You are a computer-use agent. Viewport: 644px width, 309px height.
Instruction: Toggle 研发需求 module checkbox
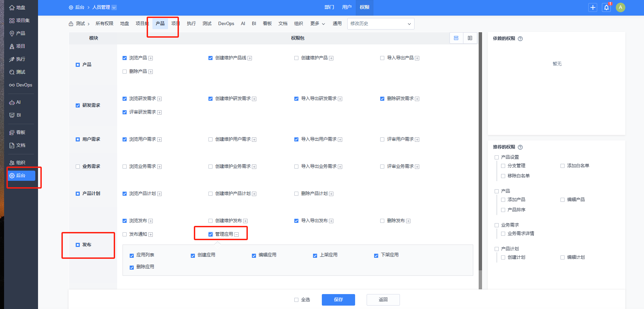[x=78, y=105]
